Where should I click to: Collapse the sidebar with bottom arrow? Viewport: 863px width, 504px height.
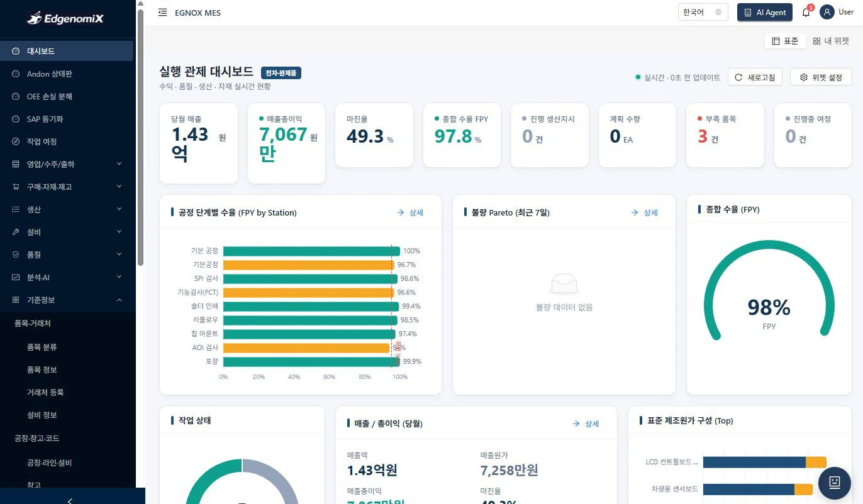pyautogui.click(x=70, y=501)
